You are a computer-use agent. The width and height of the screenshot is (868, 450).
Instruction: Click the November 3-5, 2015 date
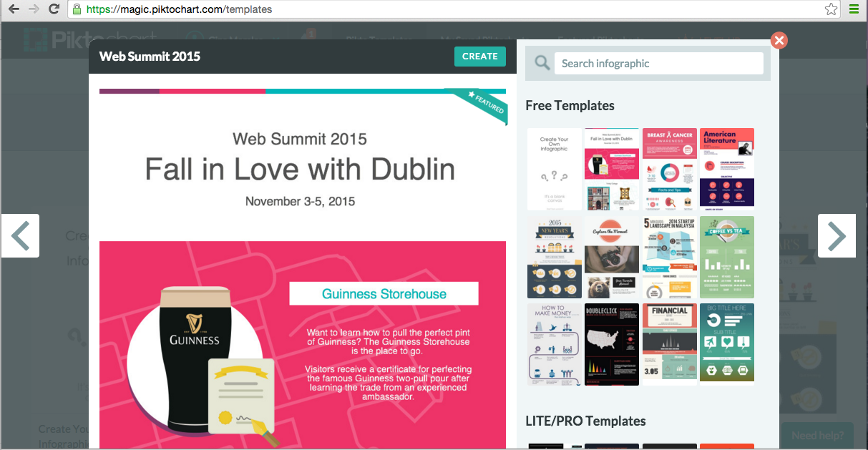click(300, 202)
